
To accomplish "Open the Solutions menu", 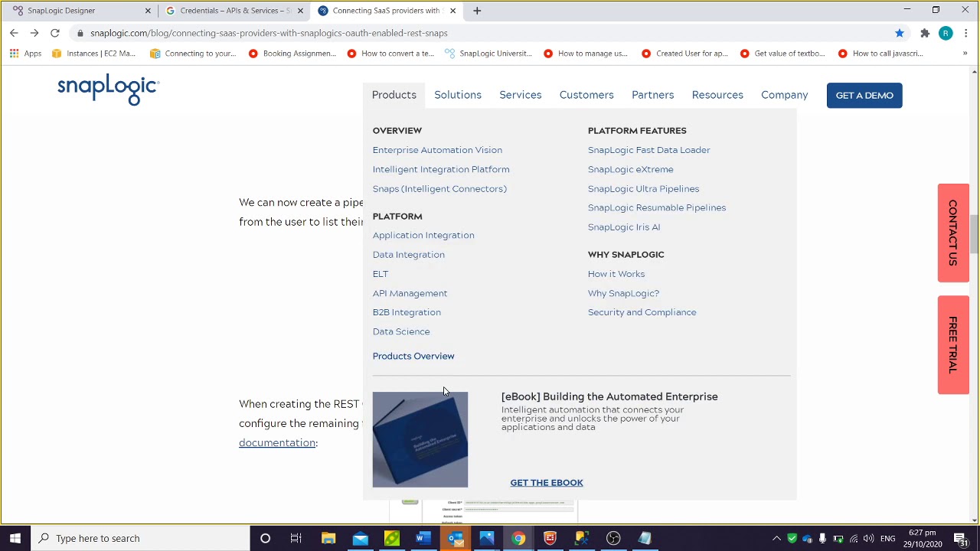I will 458,95.
